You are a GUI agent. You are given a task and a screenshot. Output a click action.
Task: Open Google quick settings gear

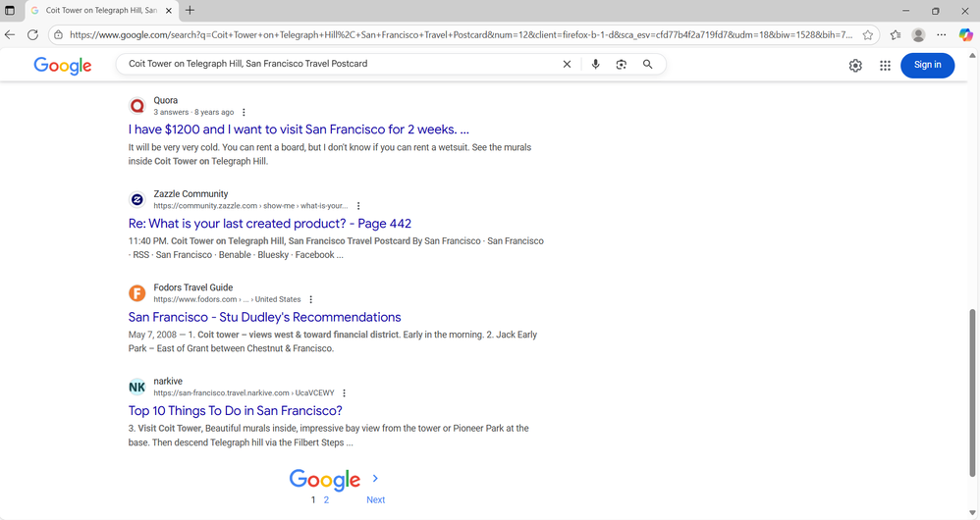(855, 66)
